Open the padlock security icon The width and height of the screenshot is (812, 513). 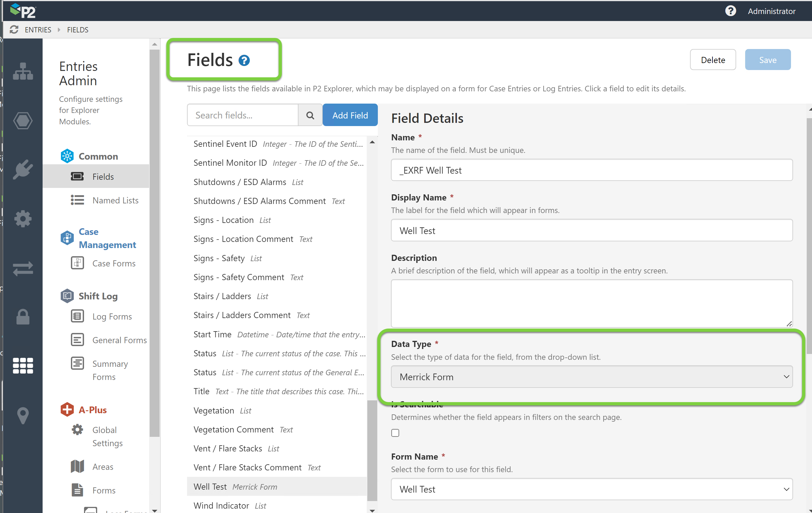coord(23,317)
